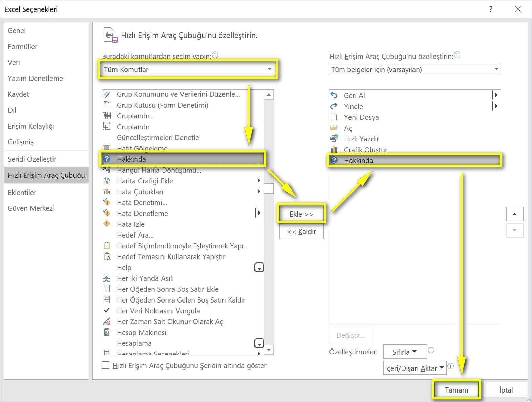Expand the Harita Grafiği Ekle submenu arrow
Screen dimensions: 532x402
point(259,181)
